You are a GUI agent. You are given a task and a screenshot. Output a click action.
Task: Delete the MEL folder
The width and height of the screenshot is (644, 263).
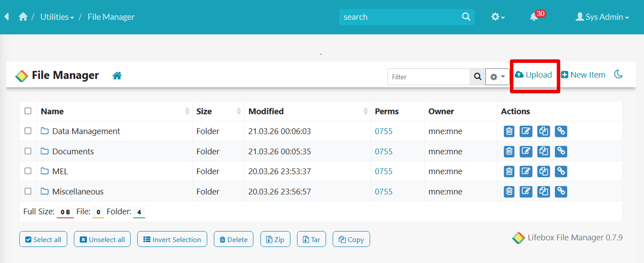click(509, 171)
